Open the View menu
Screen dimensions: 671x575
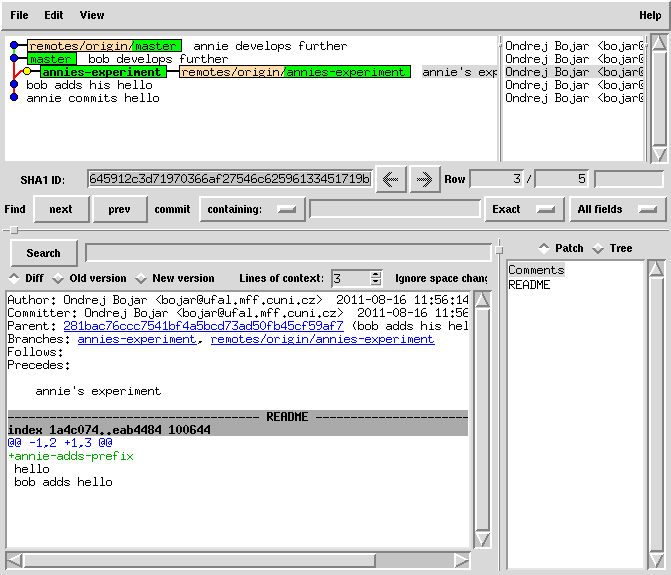pos(91,15)
